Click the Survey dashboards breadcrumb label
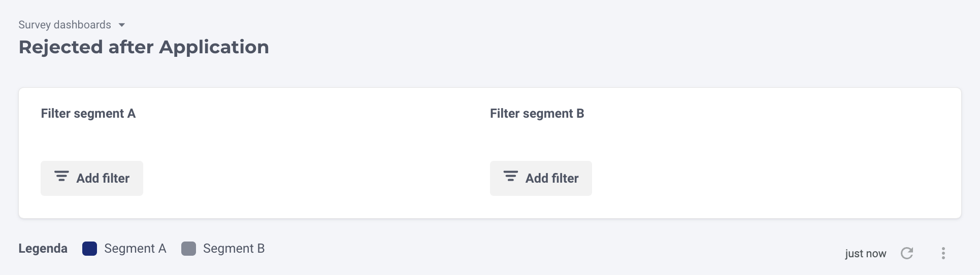The width and height of the screenshot is (980, 275). [x=64, y=25]
